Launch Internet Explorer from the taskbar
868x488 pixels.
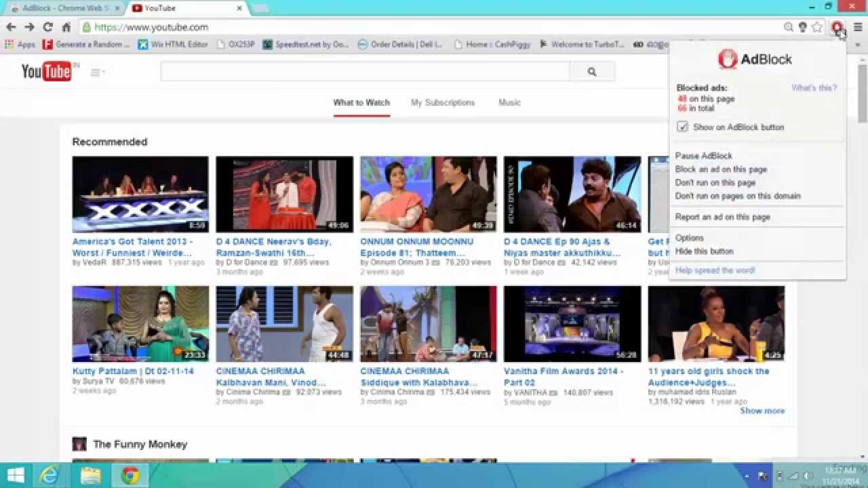pos(50,476)
